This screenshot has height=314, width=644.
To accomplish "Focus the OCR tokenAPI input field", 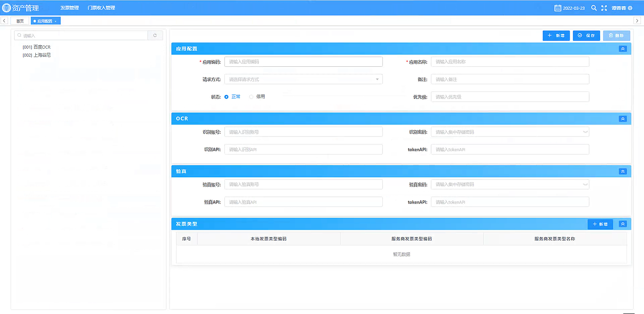I will [510, 150].
